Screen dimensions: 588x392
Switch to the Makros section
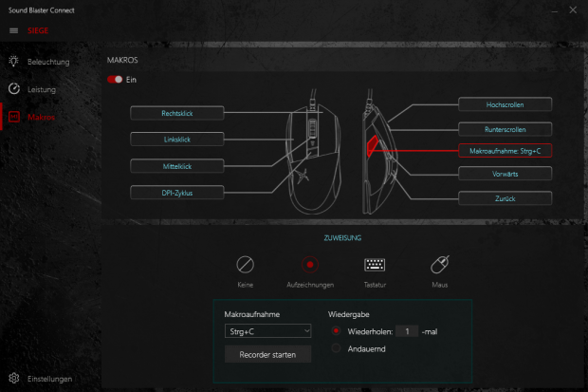[x=41, y=117]
